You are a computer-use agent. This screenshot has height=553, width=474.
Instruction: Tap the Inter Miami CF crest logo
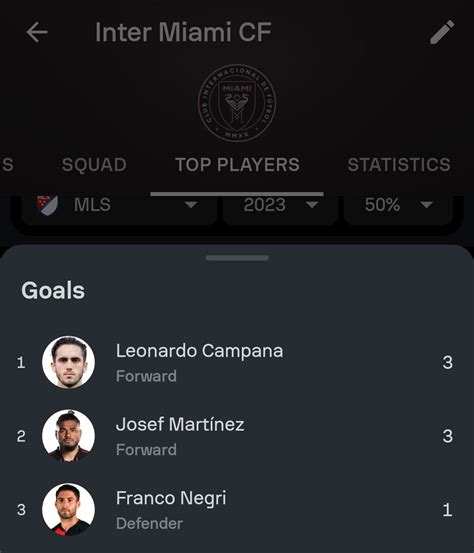pyautogui.click(x=237, y=103)
